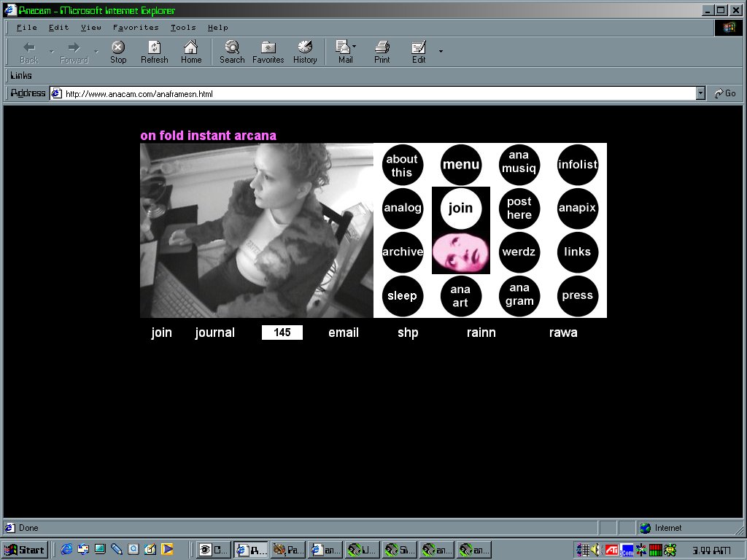Click the white 145 counter box

[x=282, y=332]
